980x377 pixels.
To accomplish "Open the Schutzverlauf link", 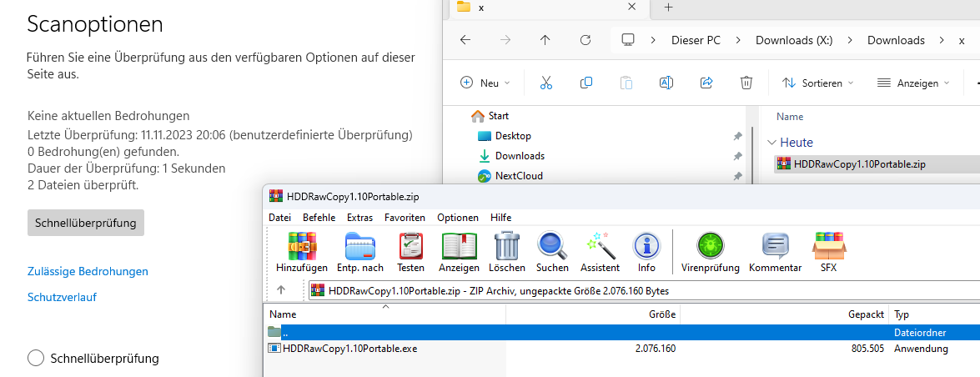I will tap(62, 297).
